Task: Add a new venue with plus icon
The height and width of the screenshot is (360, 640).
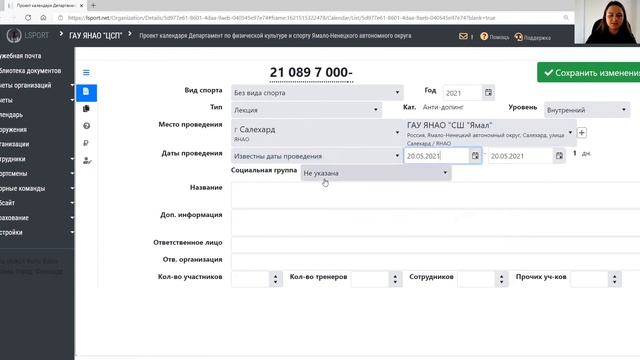Action: click(x=582, y=133)
